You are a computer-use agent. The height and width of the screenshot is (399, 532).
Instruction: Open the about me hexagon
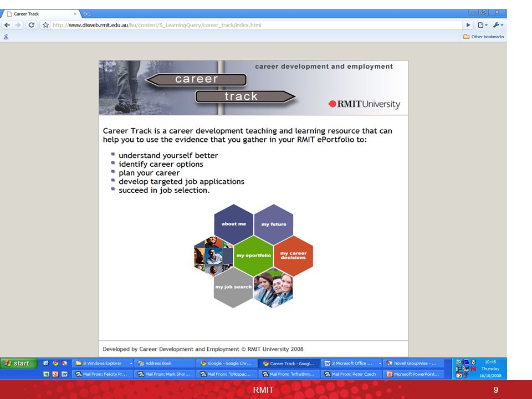click(x=234, y=223)
